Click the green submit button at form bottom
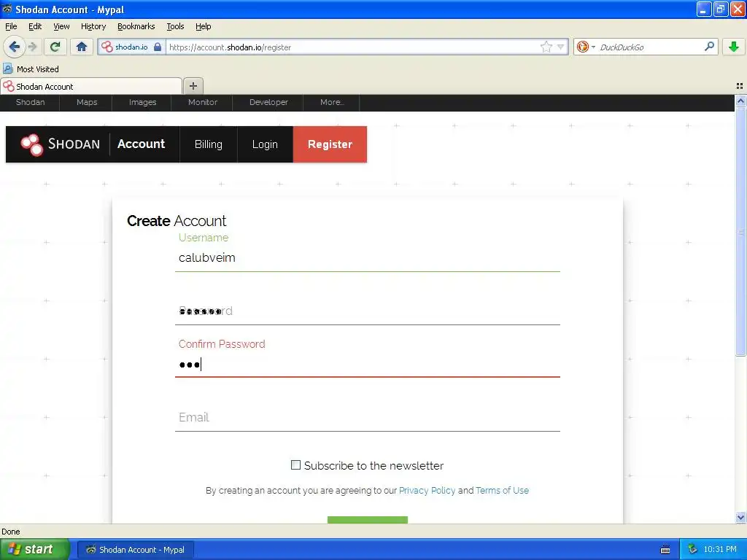This screenshot has width=747, height=560. click(368, 519)
